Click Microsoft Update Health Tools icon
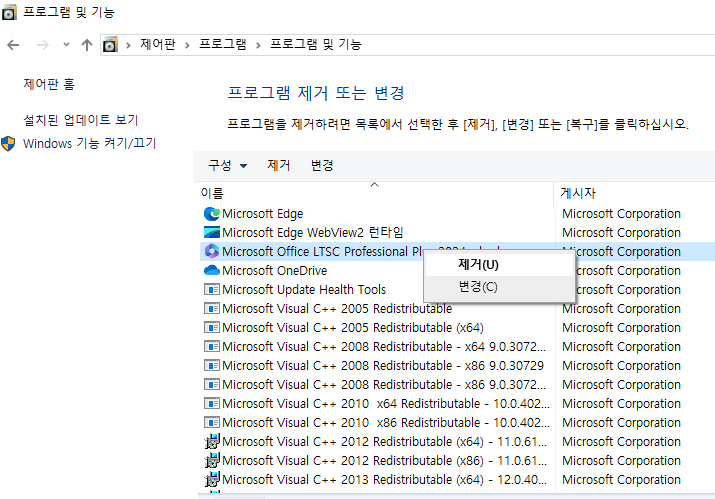This screenshot has height=499, width=715. 212,290
